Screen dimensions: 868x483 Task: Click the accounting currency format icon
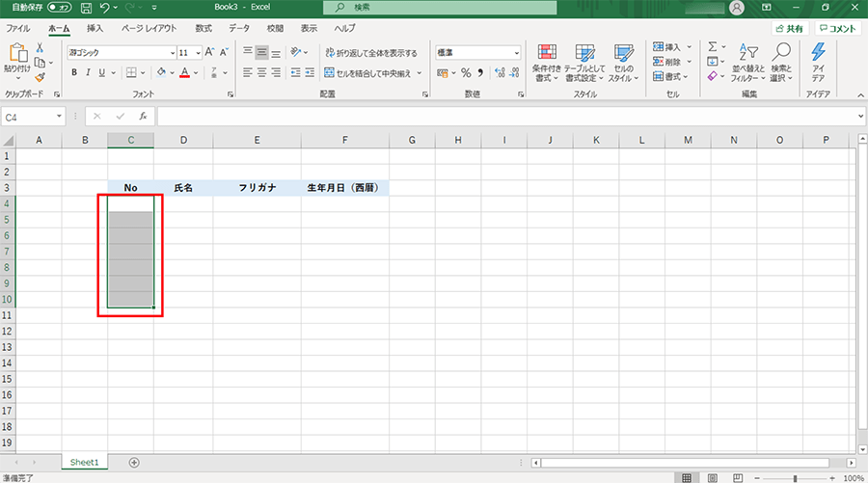(x=443, y=72)
